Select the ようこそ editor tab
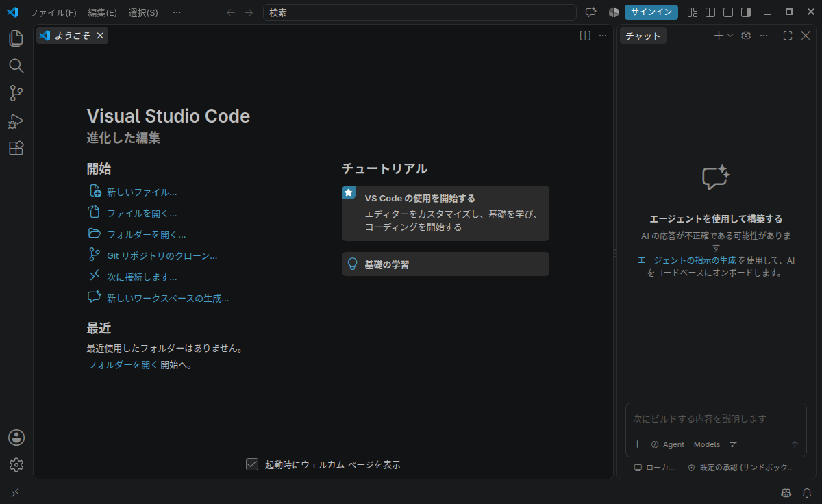The width and height of the screenshot is (822, 504). (x=72, y=36)
